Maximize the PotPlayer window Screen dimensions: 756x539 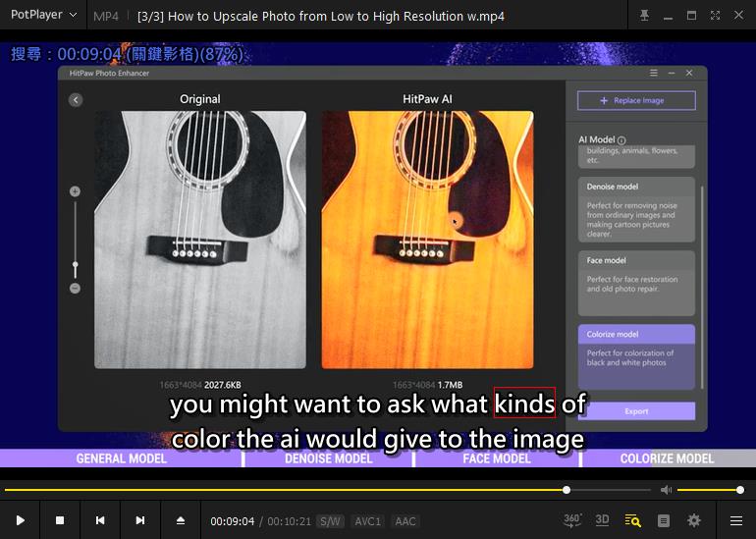691,16
